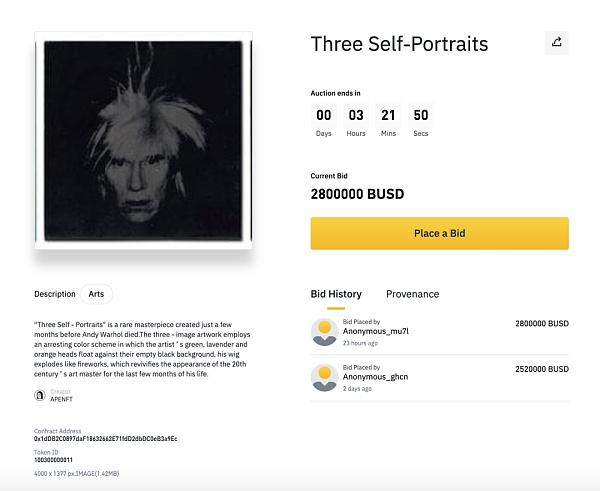
Task: Click the contract address hash
Action: pos(105,439)
